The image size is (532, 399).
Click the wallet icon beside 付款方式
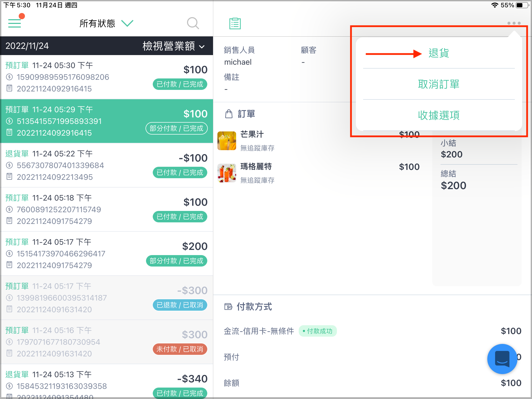point(228,307)
